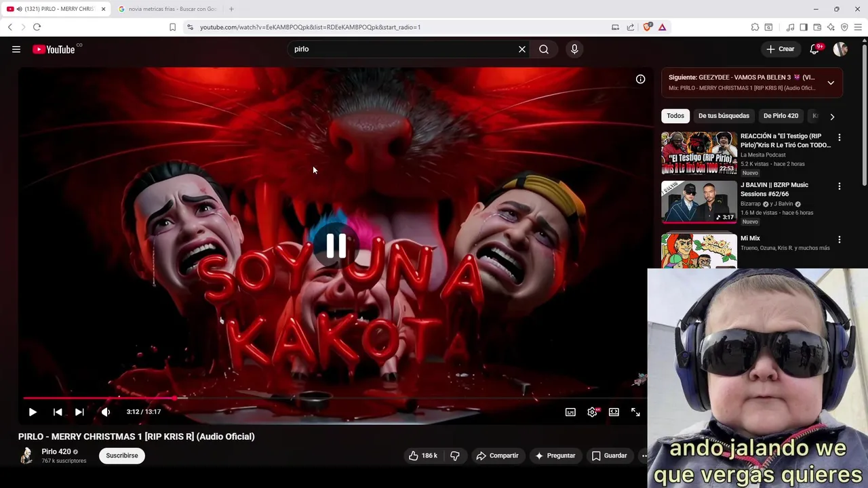Open the account avatar menu
Viewport: 868px width, 488px height.
840,49
